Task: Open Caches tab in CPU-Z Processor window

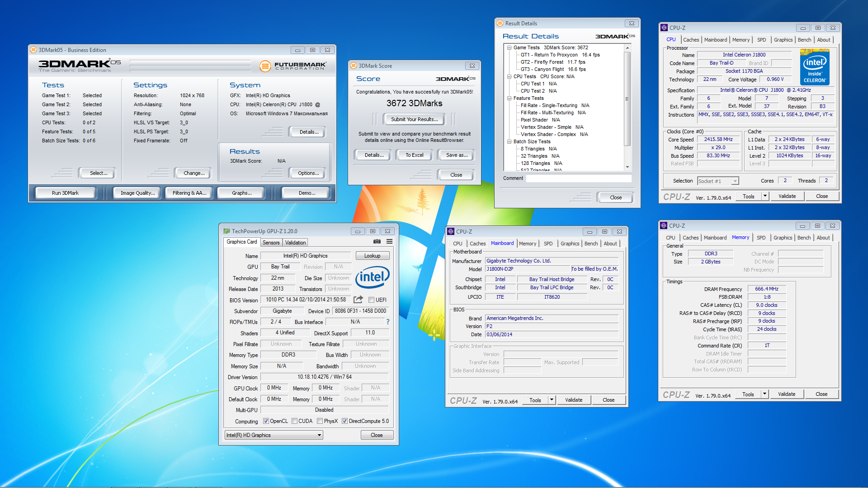Action: click(691, 40)
